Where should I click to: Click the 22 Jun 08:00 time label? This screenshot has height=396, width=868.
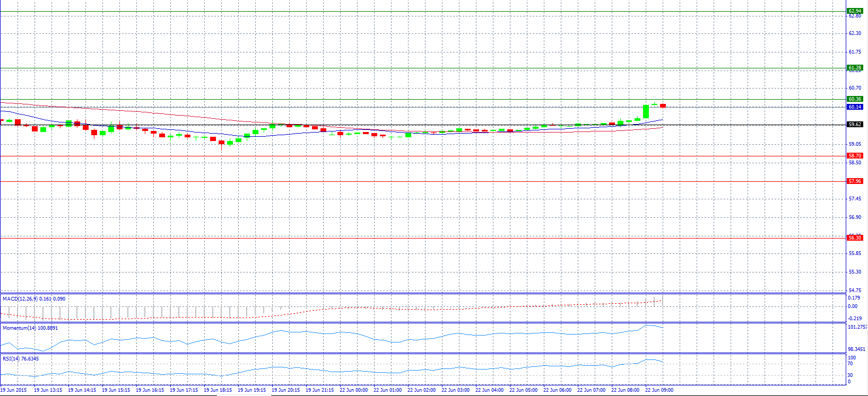click(625, 390)
